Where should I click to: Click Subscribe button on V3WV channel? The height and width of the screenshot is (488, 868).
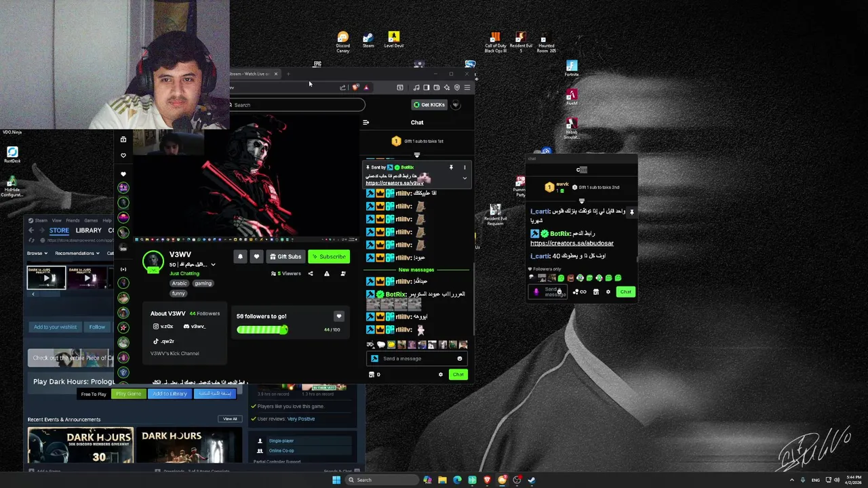click(x=329, y=257)
